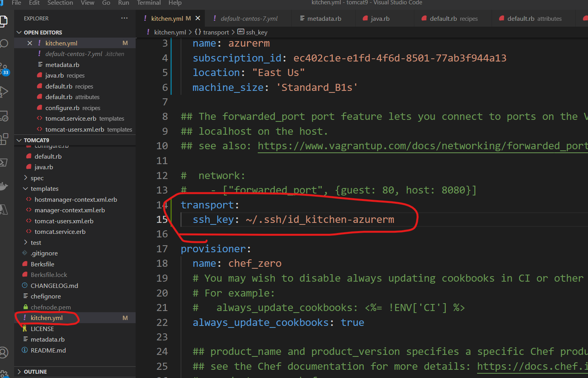This screenshot has width=588, height=378.
Task: Open the README.md file
Action: pyautogui.click(x=48, y=351)
